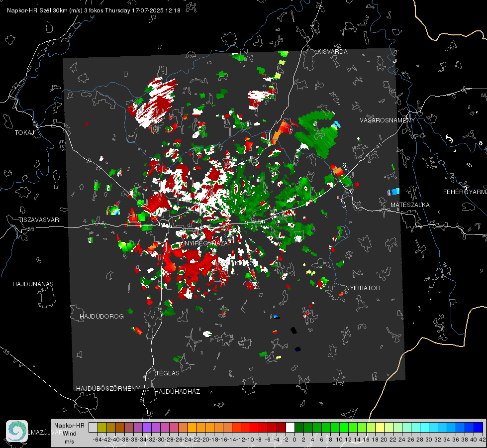Click the swirl logo icon in the corner

(17, 431)
